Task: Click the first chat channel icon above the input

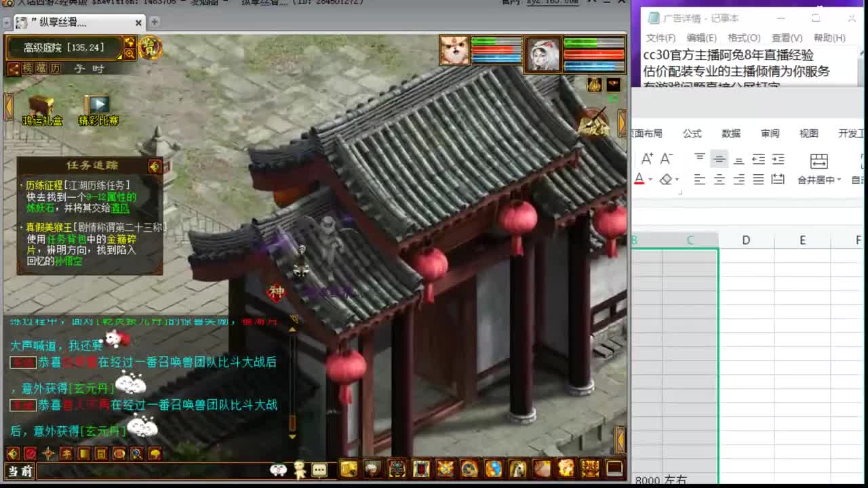Action: click(x=13, y=453)
